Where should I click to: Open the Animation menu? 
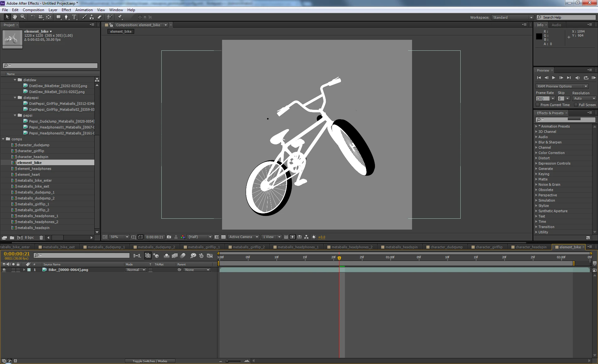click(x=84, y=10)
